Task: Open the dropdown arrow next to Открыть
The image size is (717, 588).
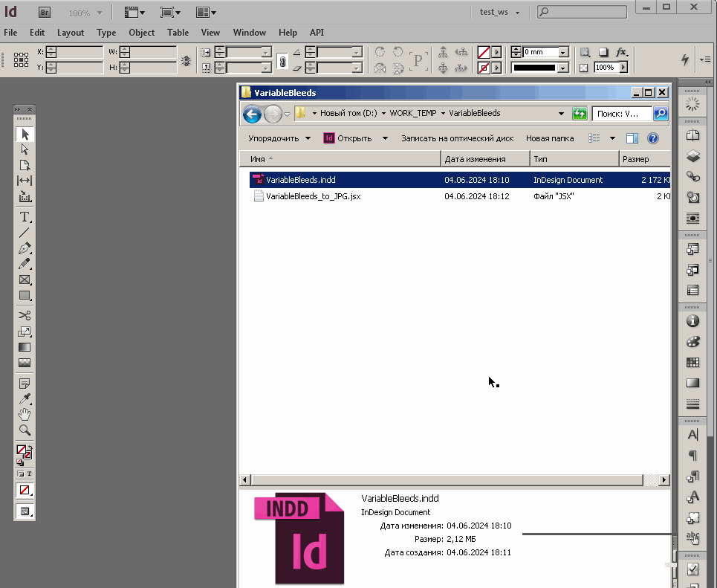Action: click(385, 138)
